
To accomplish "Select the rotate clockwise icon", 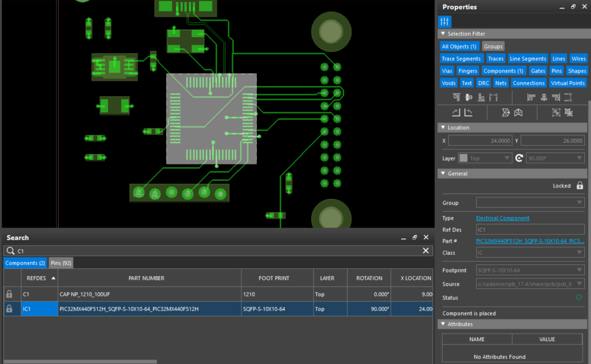I will 456,112.
